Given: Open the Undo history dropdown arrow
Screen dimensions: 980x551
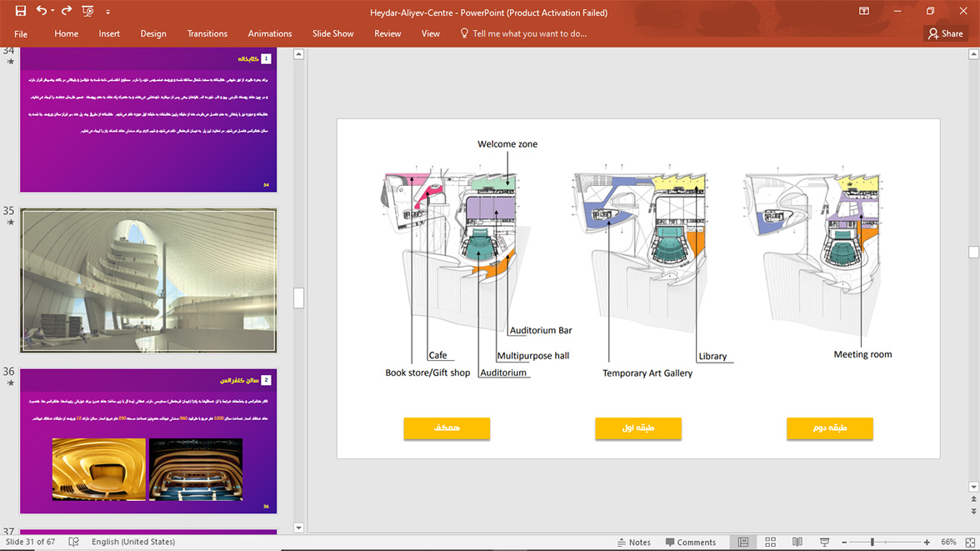Looking at the screenshot, I should coord(52,12).
